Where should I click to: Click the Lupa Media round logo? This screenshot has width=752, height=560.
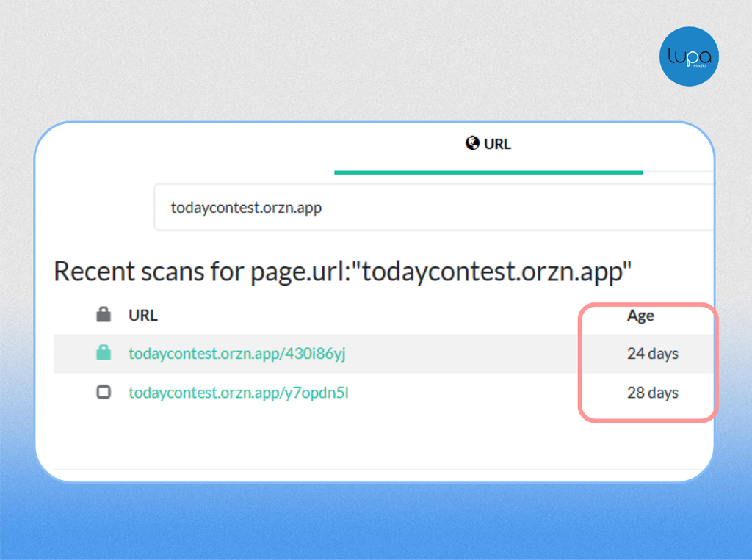(x=689, y=57)
